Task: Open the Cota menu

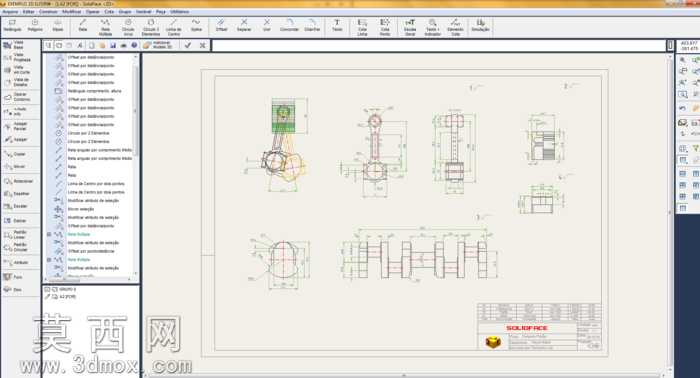Action: [x=109, y=12]
